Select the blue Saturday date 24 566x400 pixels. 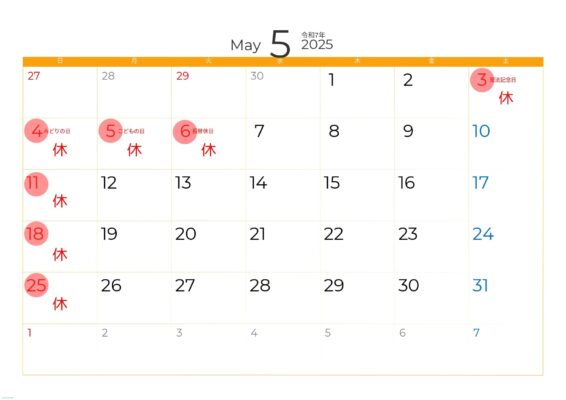(483, 234)
